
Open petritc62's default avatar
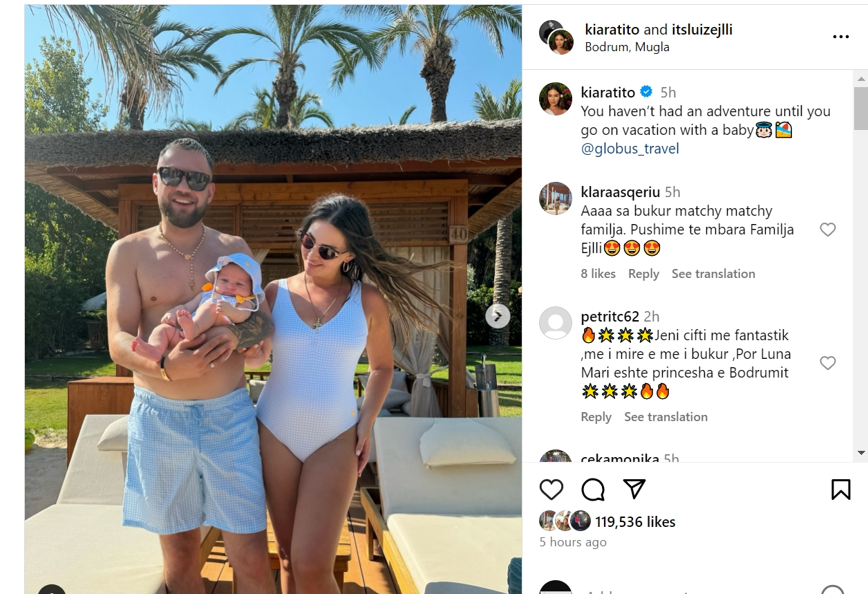click(x=556, y=323)
